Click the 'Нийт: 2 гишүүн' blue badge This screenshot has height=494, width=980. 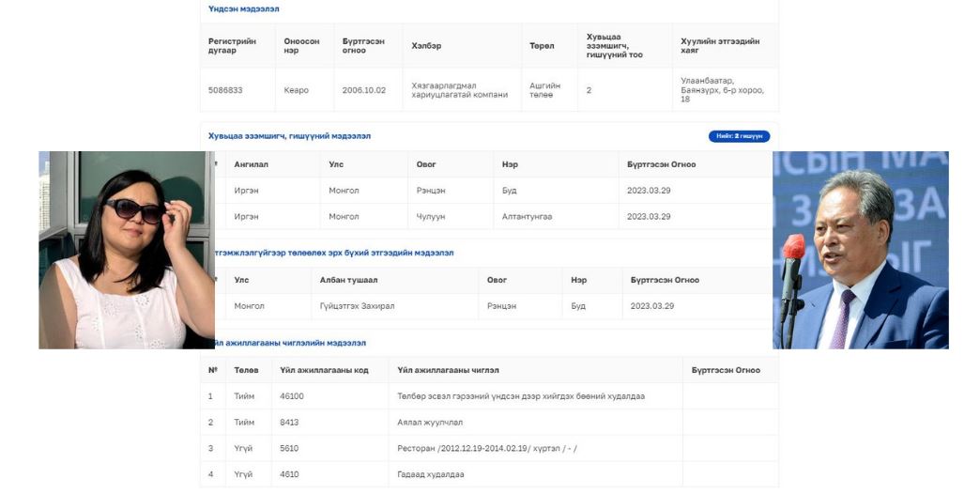pyautogui.click(x=739, y=136)
